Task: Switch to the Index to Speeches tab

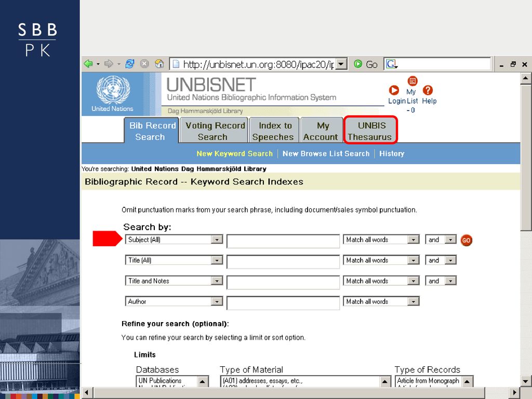Action: point(274,130)
